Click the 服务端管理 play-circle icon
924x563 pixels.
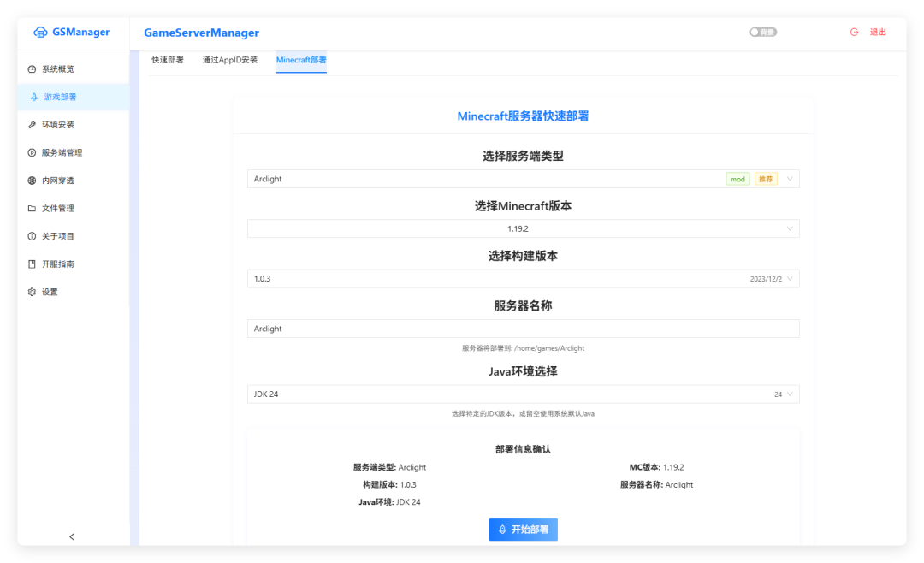click(x=32, y=152)
